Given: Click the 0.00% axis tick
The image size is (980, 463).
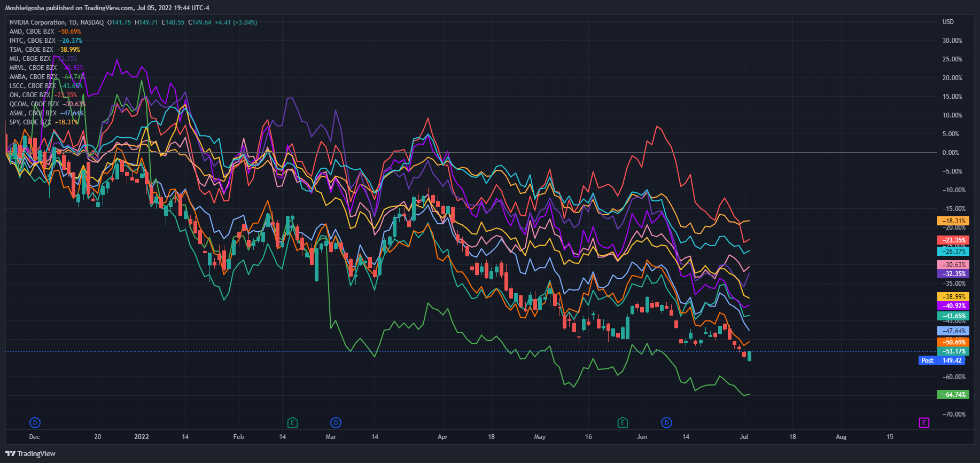Looking at the screenshot, I should [951, 153].
